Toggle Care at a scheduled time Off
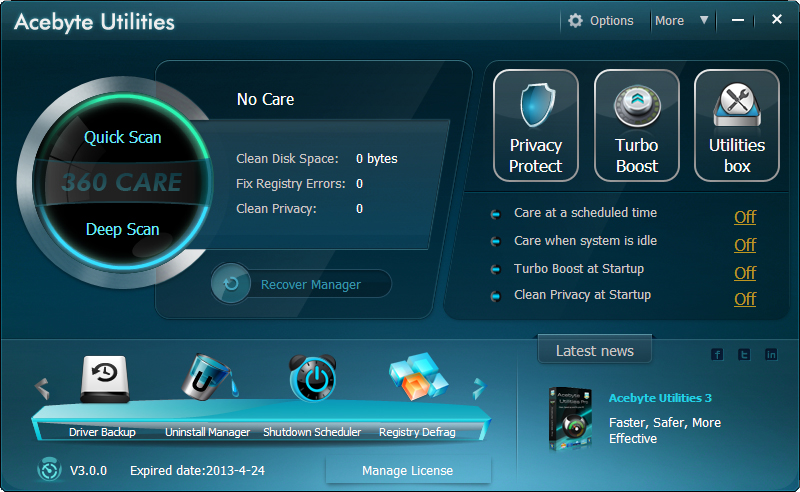The width and height of the screenshot is (800, 492). click(745, 217)
